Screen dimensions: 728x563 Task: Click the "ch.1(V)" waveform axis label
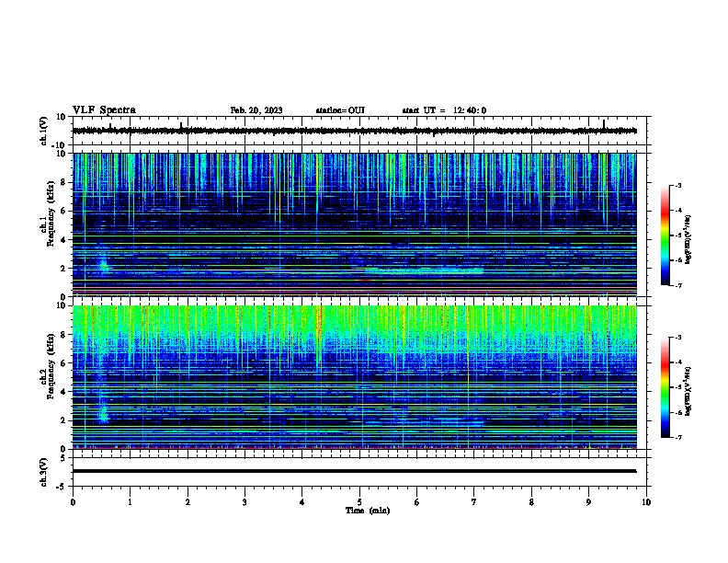tap(44, 131)
